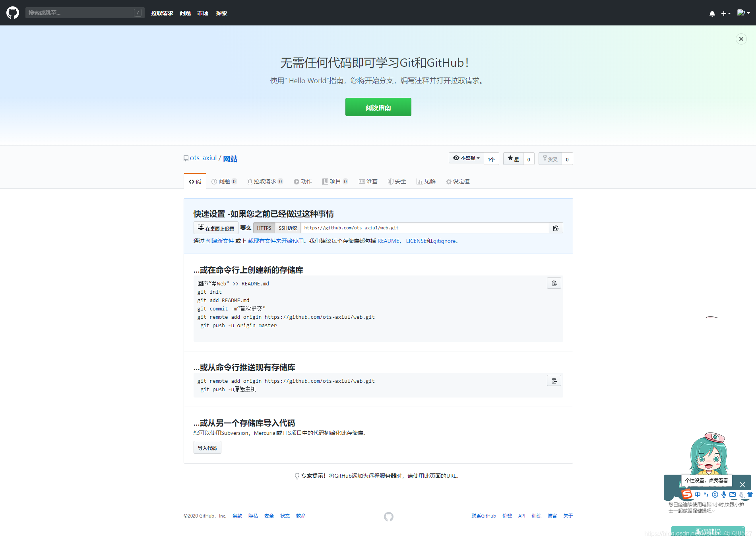Copy the push-existing-repository commands
This screenshot has height=541, width=756.
(554, 380)
